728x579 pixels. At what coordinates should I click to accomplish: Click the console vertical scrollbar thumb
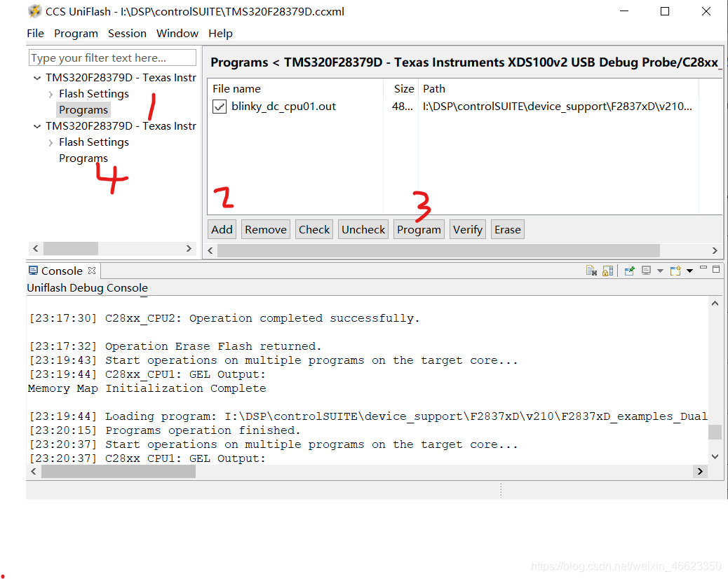pyautogui.click(x=715, y=432)
